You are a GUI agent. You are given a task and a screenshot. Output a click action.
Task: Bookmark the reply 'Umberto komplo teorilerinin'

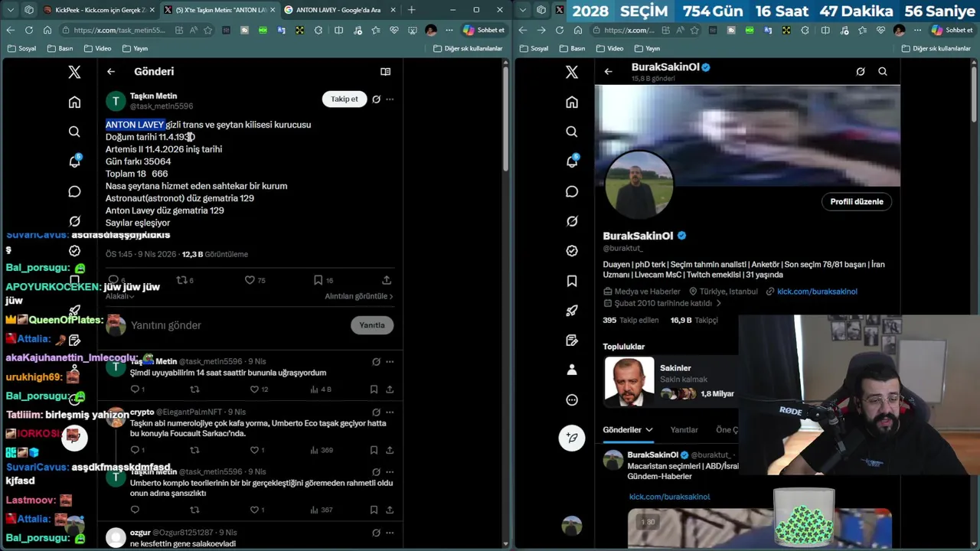pyautogui.click(x=374, y=510)
